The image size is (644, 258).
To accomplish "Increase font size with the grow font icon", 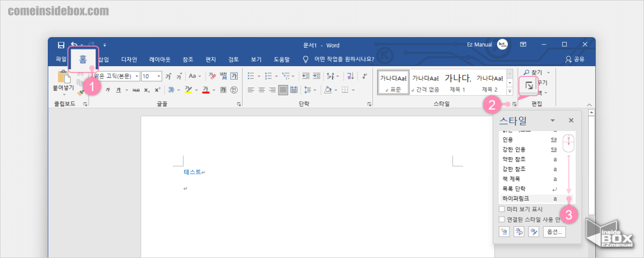I will [169, 76].
